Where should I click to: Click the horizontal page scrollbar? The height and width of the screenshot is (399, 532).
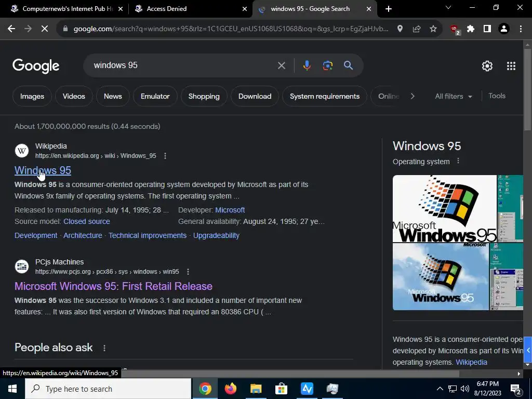tap(290, 374)
